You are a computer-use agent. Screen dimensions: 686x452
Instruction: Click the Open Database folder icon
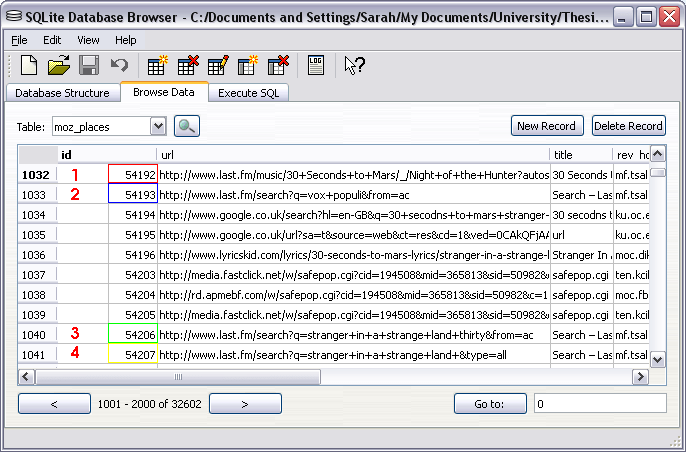[x=59, y=66]
